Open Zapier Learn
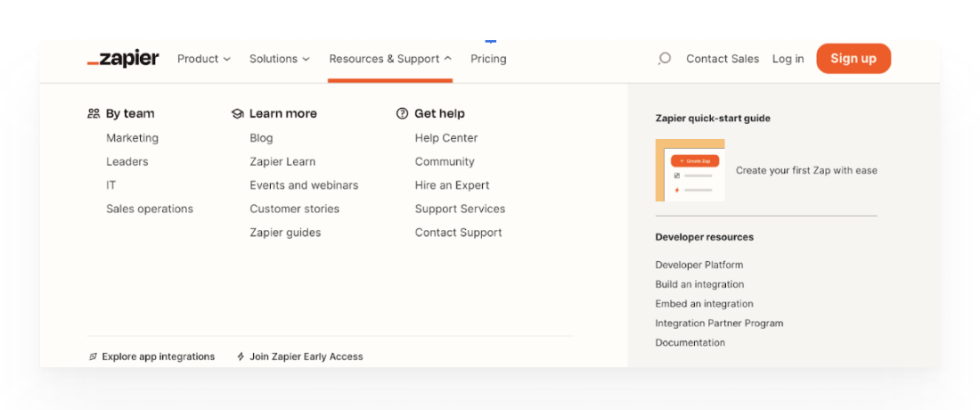980x410 pixels. (282, 162)
